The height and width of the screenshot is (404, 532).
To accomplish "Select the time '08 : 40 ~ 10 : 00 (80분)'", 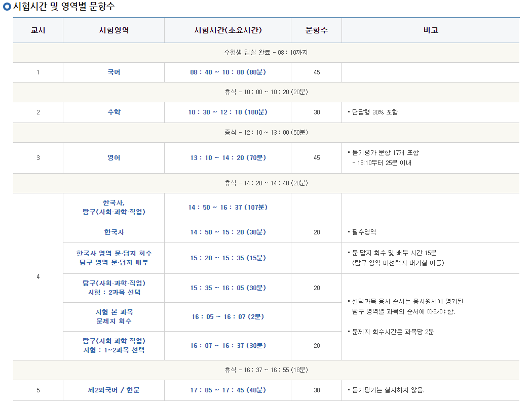I will point(227,72).
